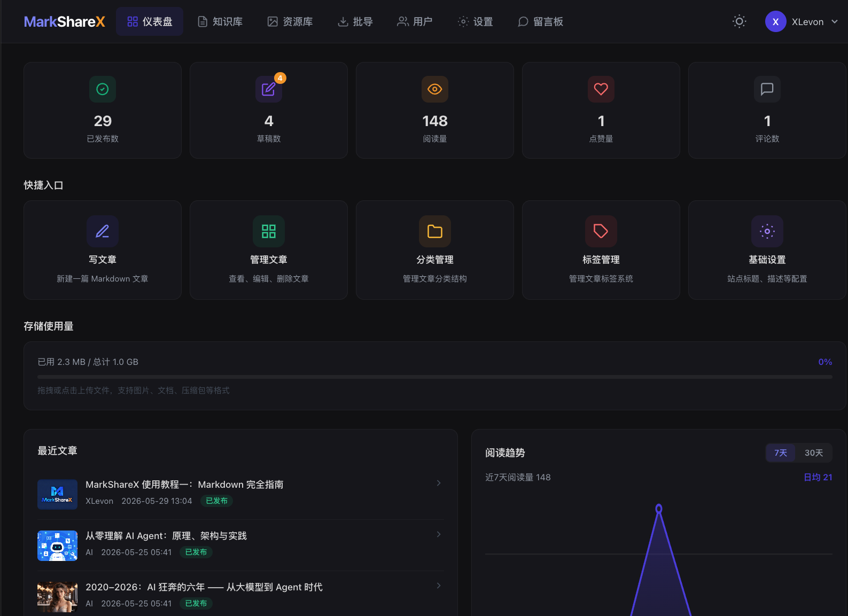Open the 管理文章 shortcut title
Screen dimensions: 848x616
[269, 260]
